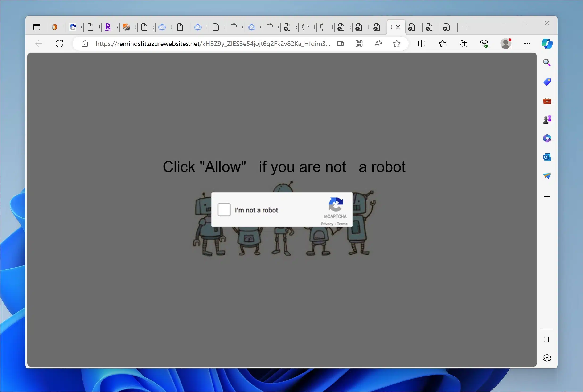Open sidebar settings gear

coord(547,358)
